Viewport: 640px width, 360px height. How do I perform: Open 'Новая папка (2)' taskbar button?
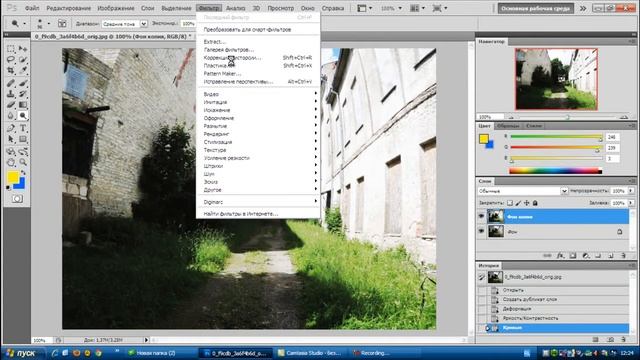[156, 353]
